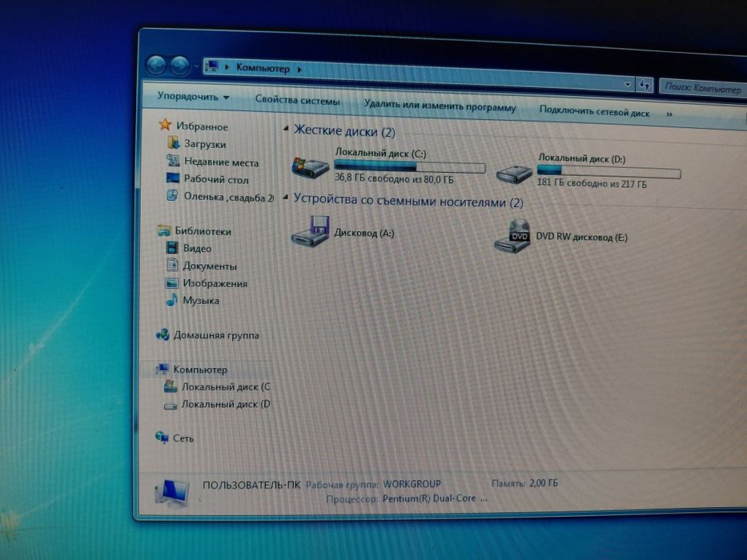
Task: Open the Упорядочить dropdown menu
Action: click(x=193, y=97)
